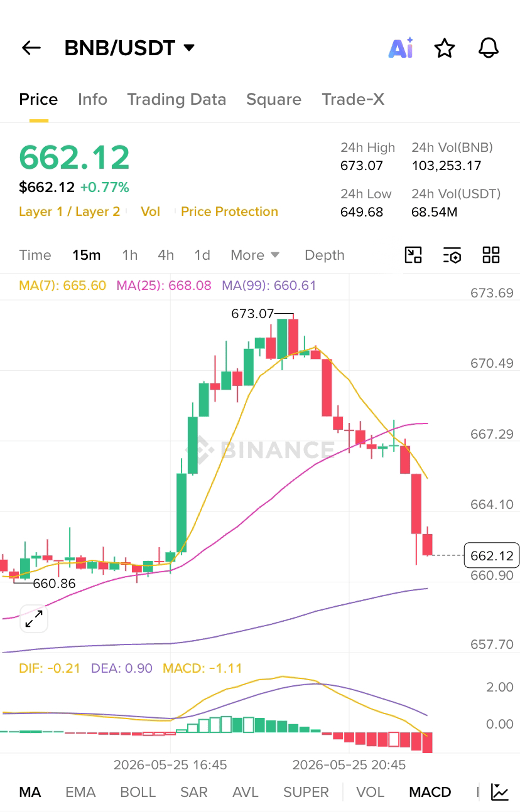Image resolution: width=520 pixels, height=812 pixels.
Task: Toggle the BOLL indicator
Action: 138,792
